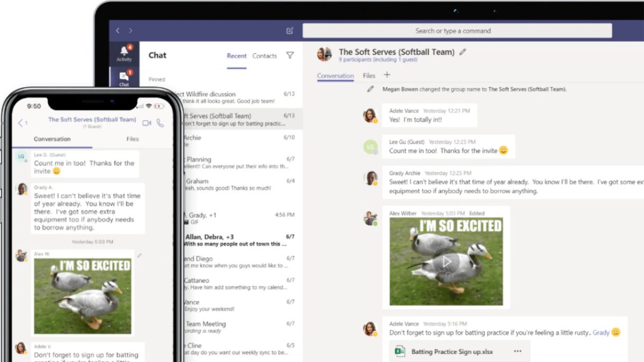Click the pencil icon to rename group

coord(463,52)
